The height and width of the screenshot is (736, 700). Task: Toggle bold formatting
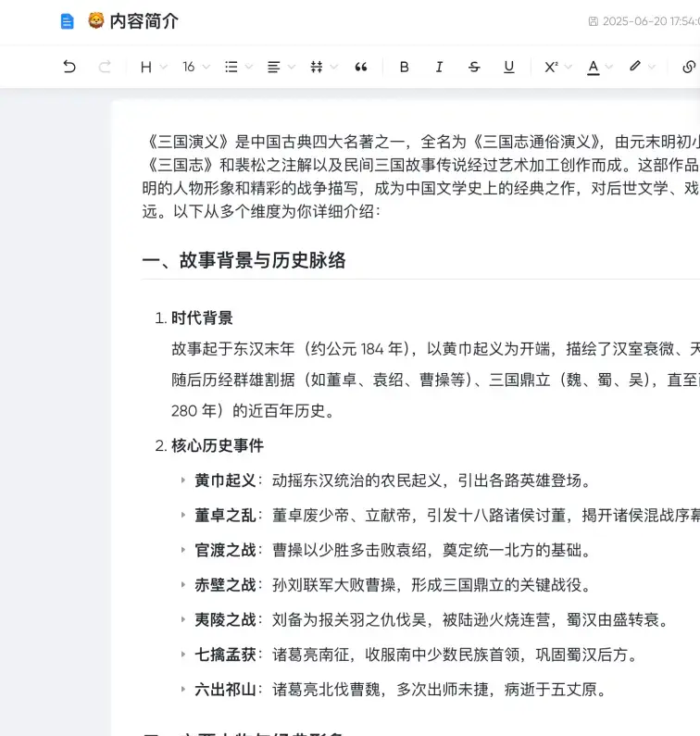click(x=405, y=68)
